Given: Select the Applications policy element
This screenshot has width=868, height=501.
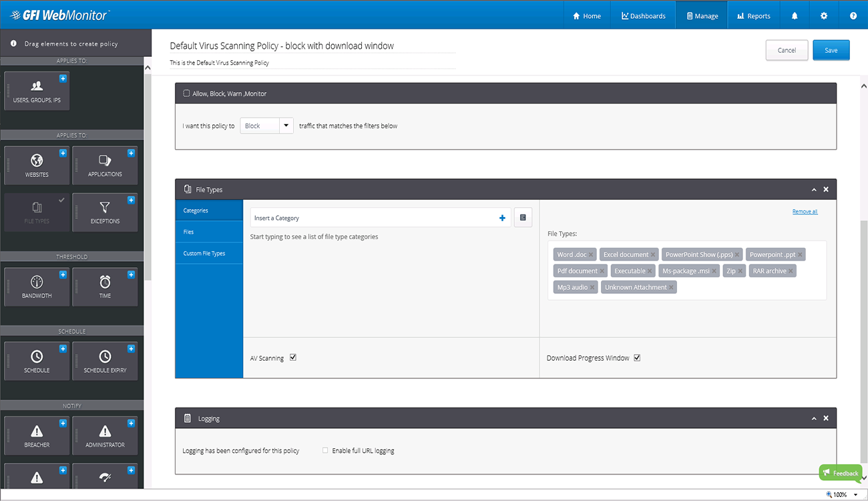Looking at the screenshot, I should point(105,165).
